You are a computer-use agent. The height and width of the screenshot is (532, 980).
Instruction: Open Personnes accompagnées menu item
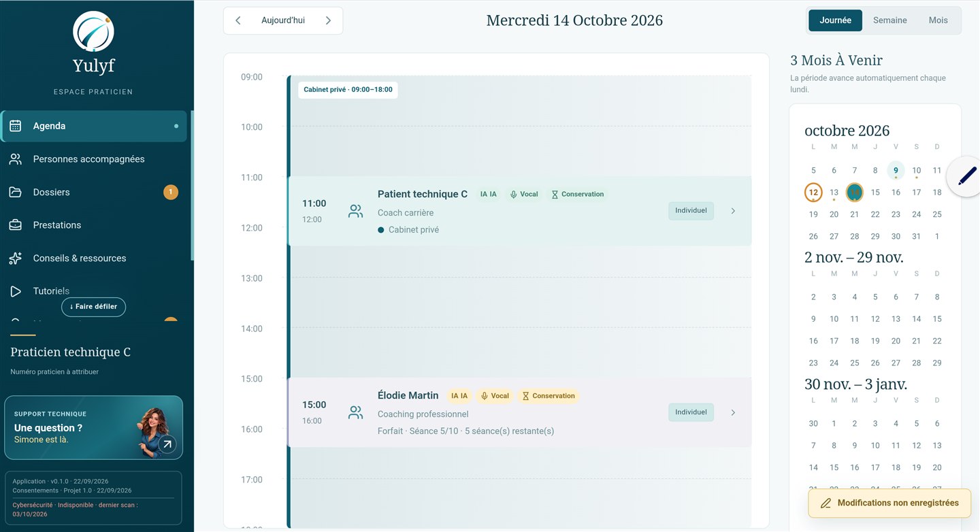point(94,159)
